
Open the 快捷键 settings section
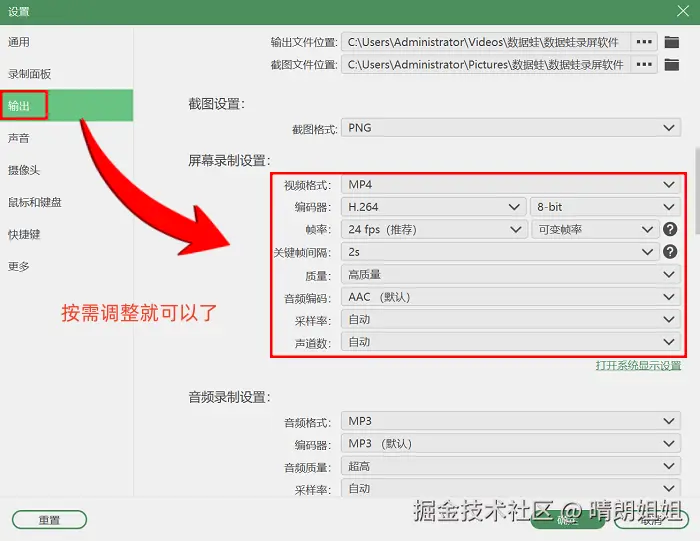pyautogui.click(x=67, y=234)
